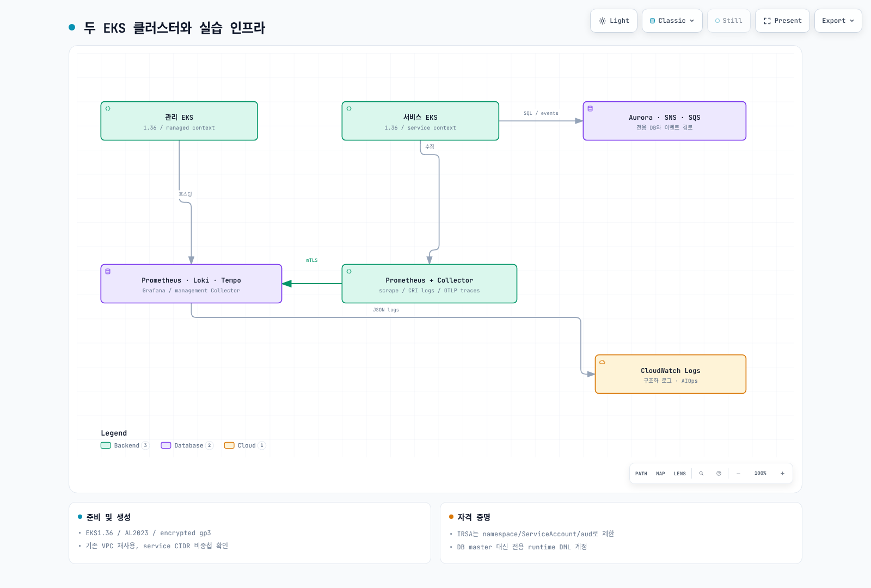
Task: Select the Prometheus + Collector node
Action: (x=430, y=284)
